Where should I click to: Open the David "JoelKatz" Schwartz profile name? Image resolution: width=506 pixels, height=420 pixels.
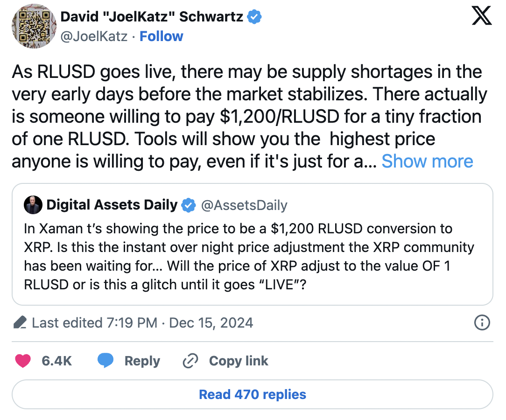tap(152, 17)
